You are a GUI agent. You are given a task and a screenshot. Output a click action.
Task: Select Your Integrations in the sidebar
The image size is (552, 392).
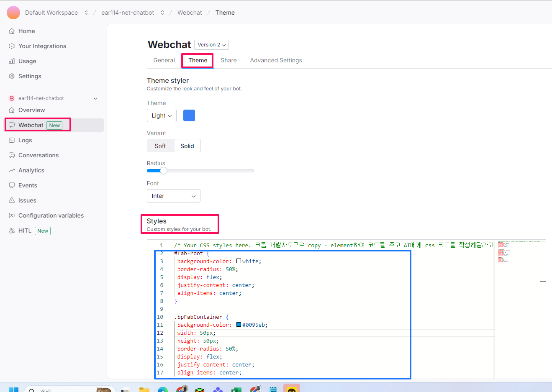point(42,46)
